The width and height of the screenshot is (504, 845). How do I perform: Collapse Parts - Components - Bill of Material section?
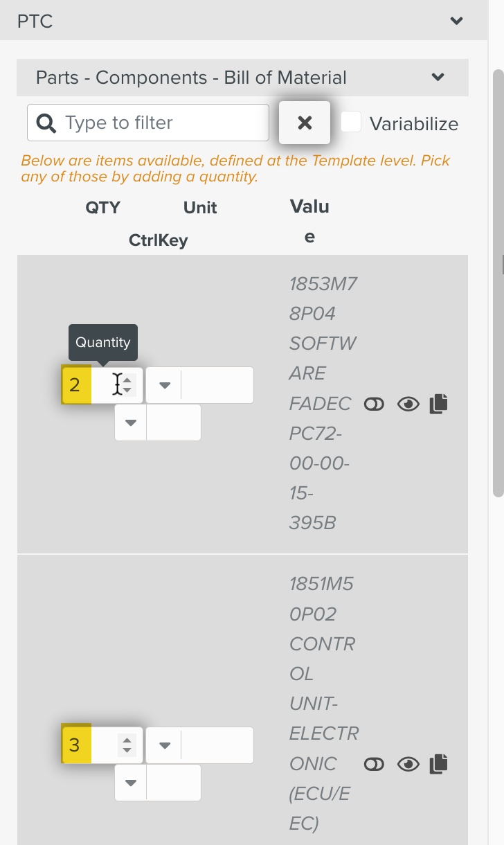point(438,77)
